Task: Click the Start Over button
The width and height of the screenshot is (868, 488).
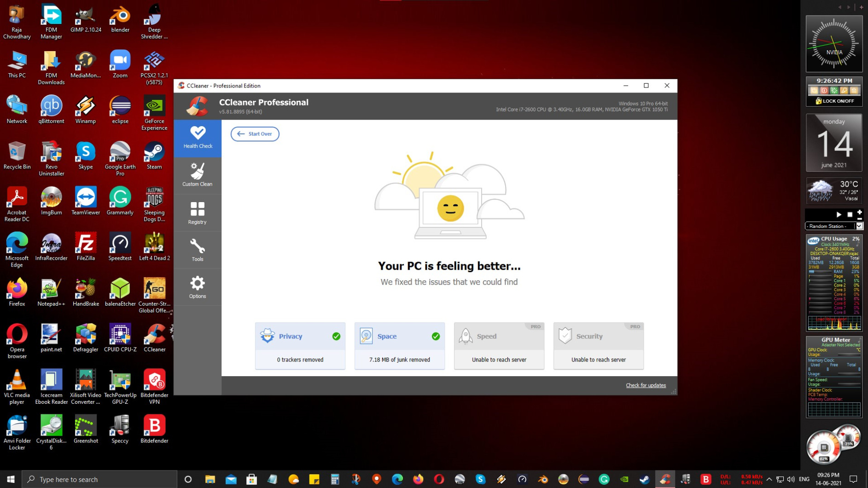Action: pos(255,134)
